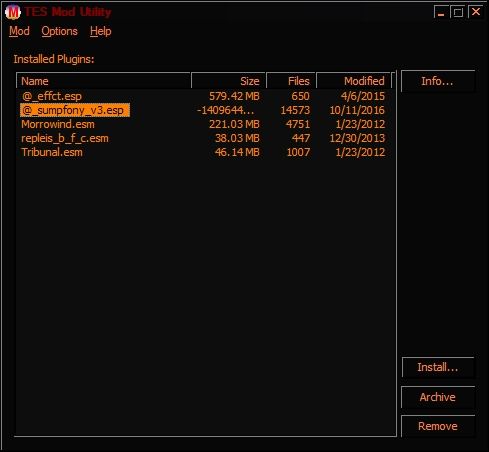The height and width of the screenshot is (452, 489).
Task: Select the @_sumpfony_v3.esp plugin
Action: (x=75, y=110)
